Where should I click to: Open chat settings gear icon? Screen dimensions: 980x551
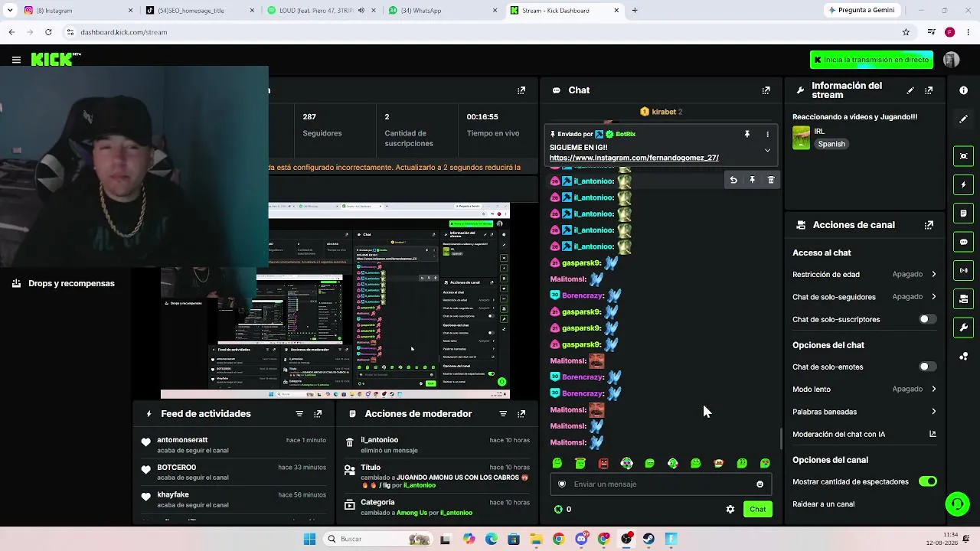(730, 510)
